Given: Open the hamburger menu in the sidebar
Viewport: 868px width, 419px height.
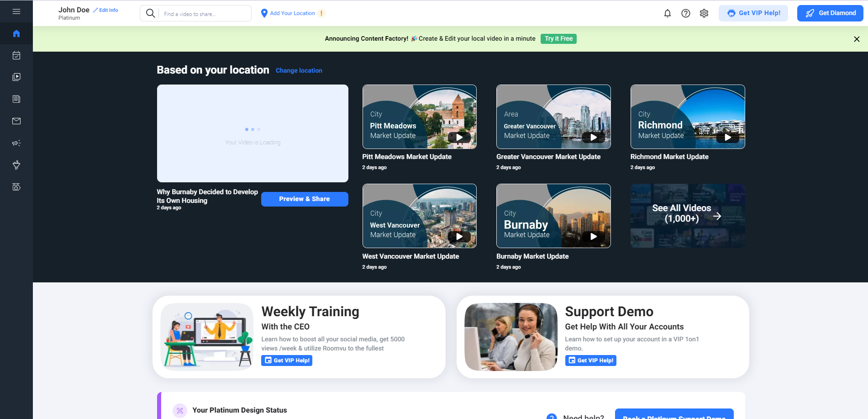Looking at the screenshot, I should point(16,11).
